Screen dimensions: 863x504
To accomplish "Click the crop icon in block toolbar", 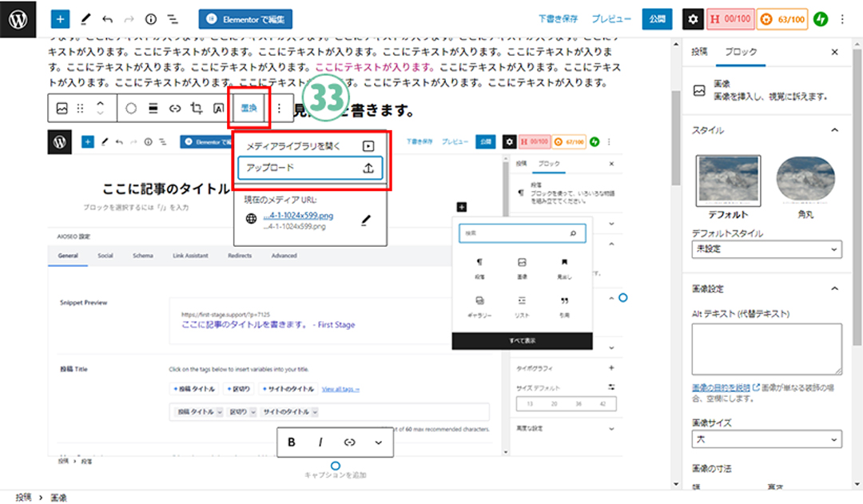I will 197,109.
